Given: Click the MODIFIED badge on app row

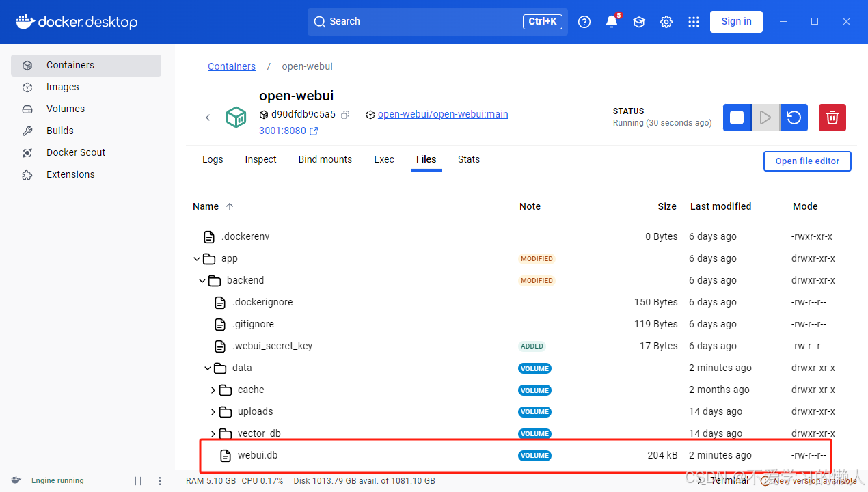Looking at the screenshot, I should (537, 259).
